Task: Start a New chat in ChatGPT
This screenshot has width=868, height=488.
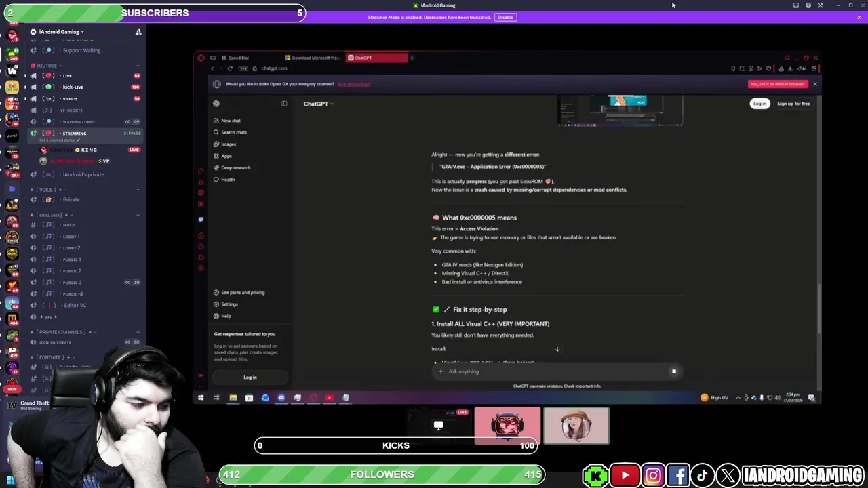Action: (231, 121)
